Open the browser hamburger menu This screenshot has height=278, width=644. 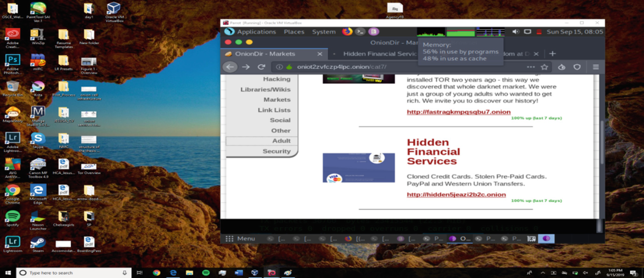pyautogui.click(x=596, y=67)
